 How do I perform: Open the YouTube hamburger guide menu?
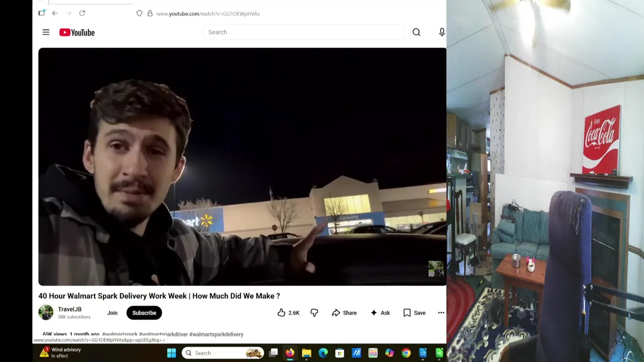click(46, 32)
